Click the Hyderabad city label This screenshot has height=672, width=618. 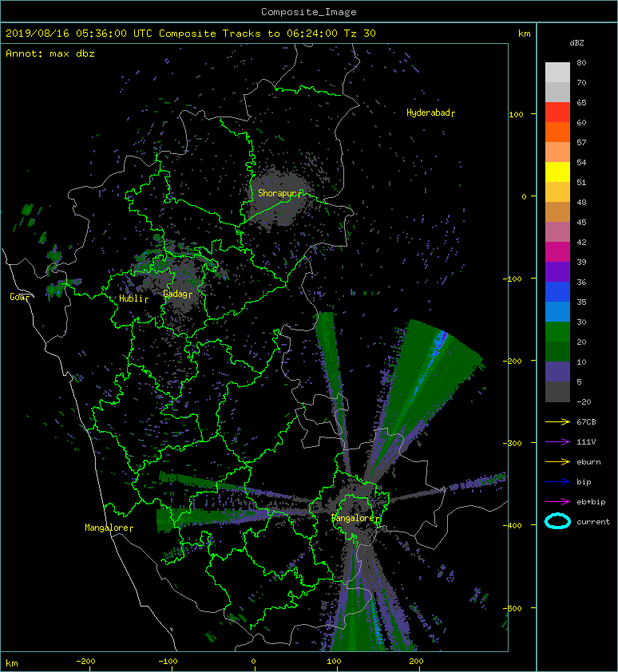[x=429, y=113]
